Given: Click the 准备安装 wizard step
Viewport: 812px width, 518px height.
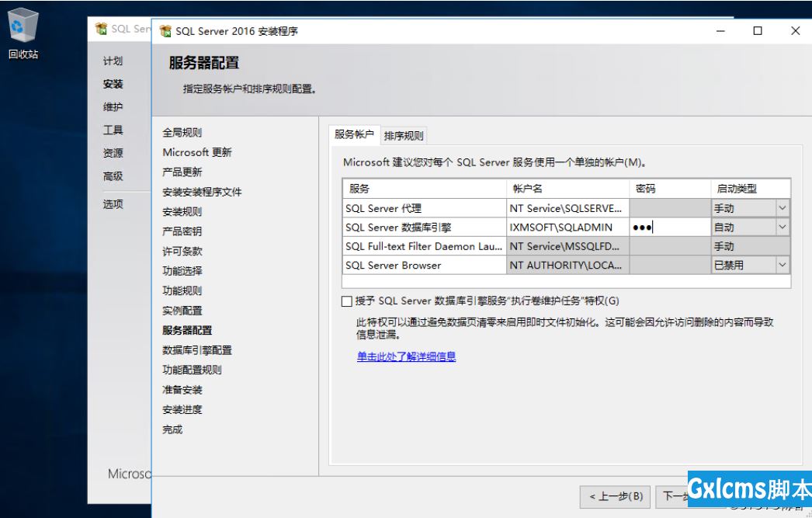Looking at the screenshot, I should 182,390.
